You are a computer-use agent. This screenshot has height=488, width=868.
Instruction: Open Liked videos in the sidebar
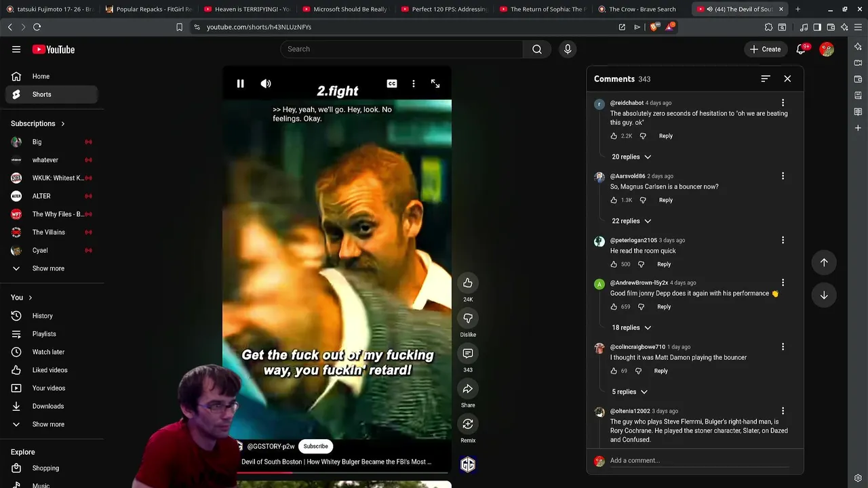click(52, 370)
